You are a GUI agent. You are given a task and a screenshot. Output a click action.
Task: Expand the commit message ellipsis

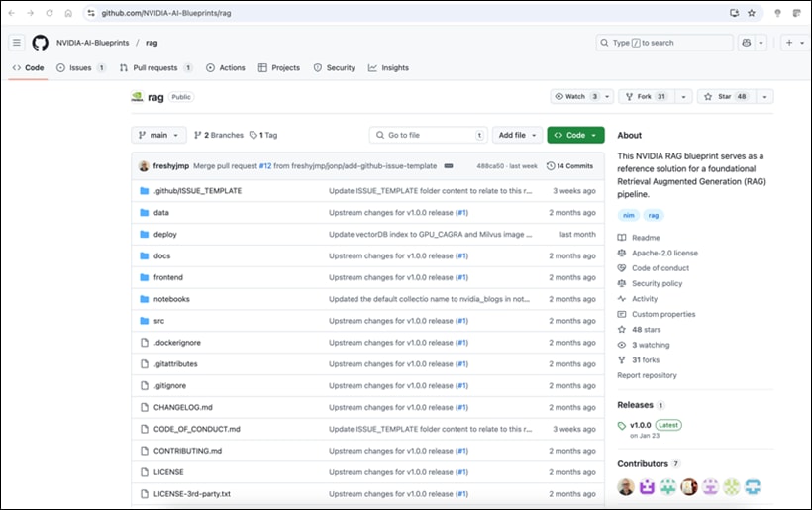(x=449, y=166)
